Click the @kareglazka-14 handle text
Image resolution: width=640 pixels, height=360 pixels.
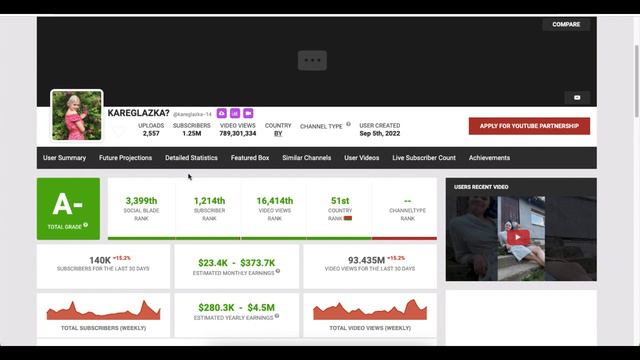coord(192,114)
